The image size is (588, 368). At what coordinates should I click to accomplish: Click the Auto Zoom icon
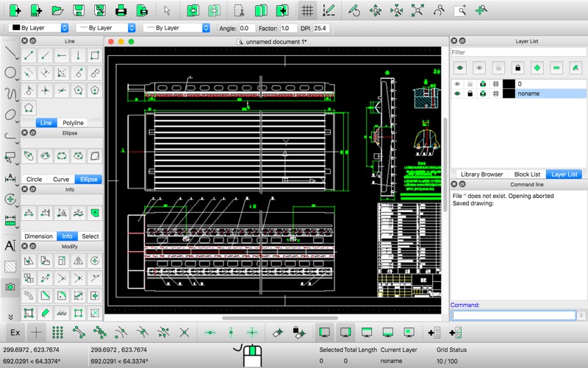pos(417,10)
